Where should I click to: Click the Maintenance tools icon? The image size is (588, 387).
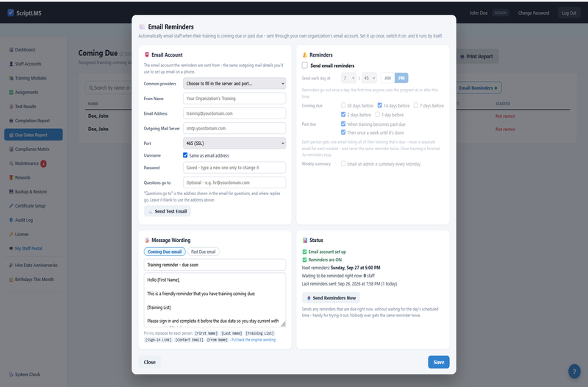tap(11, 163)
